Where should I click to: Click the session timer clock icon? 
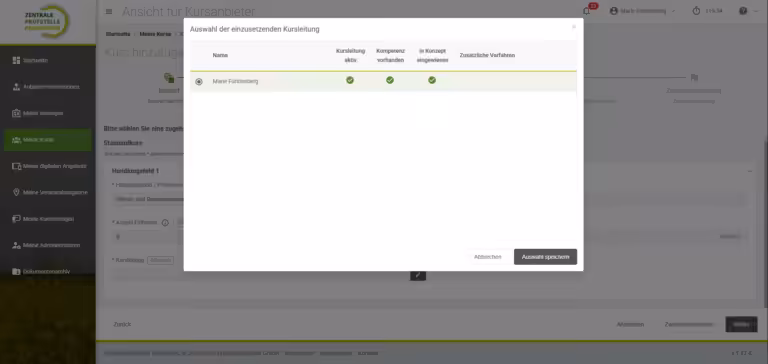696,11
